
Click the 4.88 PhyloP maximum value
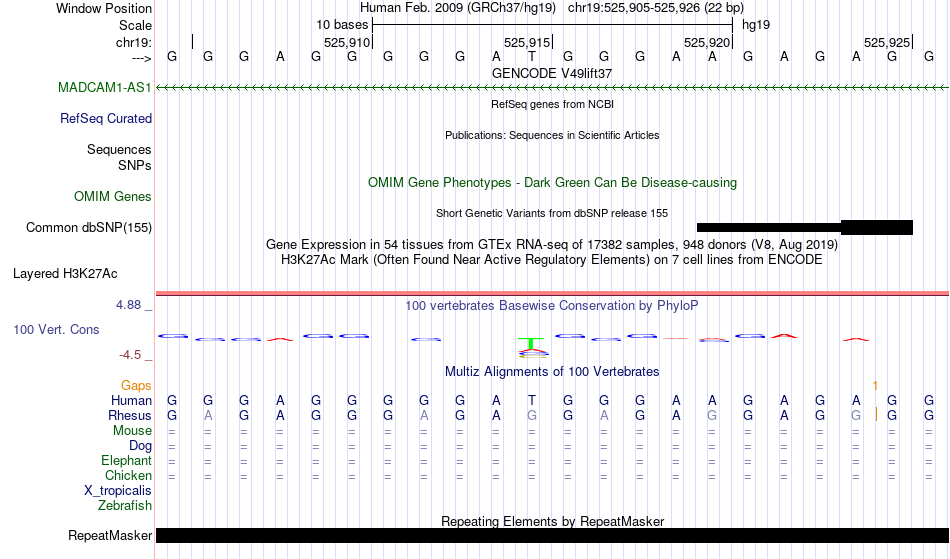click(128, 305)
